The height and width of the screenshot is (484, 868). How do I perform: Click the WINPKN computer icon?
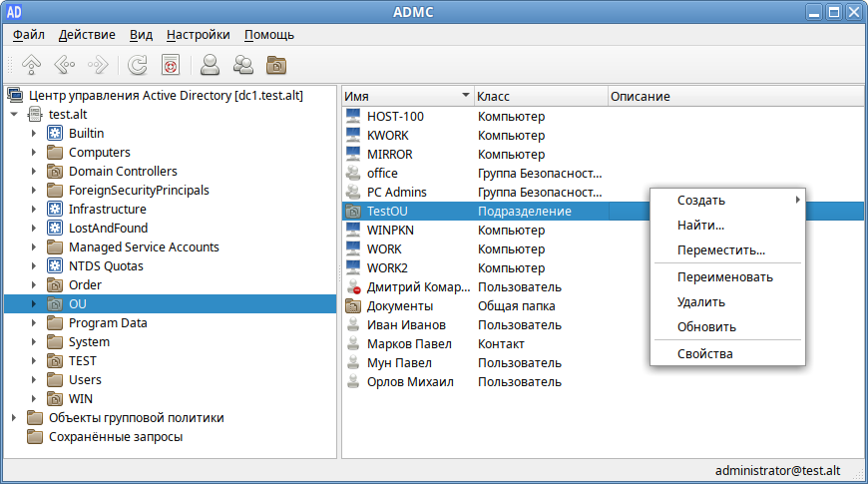point(353,230)
